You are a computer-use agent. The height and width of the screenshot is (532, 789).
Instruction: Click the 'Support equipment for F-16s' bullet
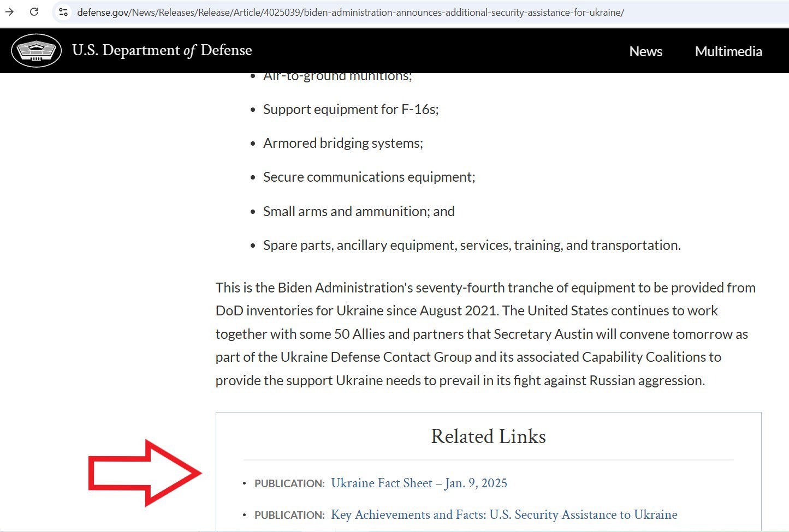pyautogui.click(x=351, y=110)
